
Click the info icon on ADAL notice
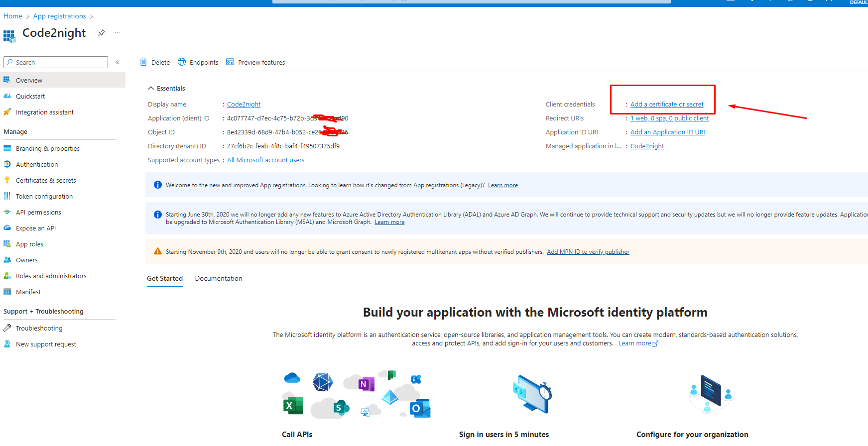tap(158, 215)
